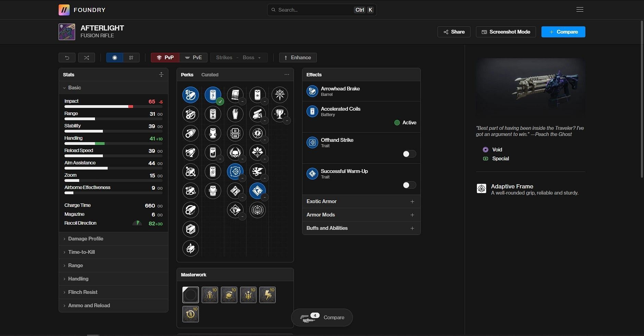Expand the Buffs and Abilities row
The height and width of the screenshot is (336, 644).
[361, 228]
